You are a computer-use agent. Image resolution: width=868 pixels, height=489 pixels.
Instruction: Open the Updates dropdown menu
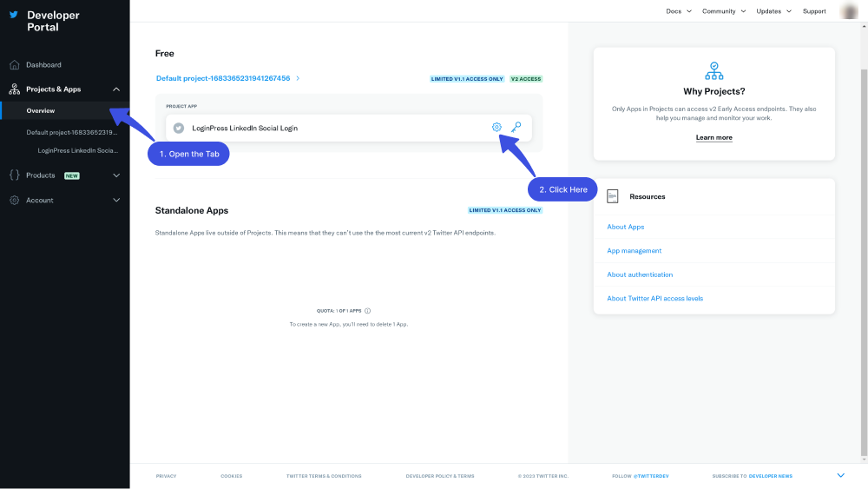click(774, 11)
